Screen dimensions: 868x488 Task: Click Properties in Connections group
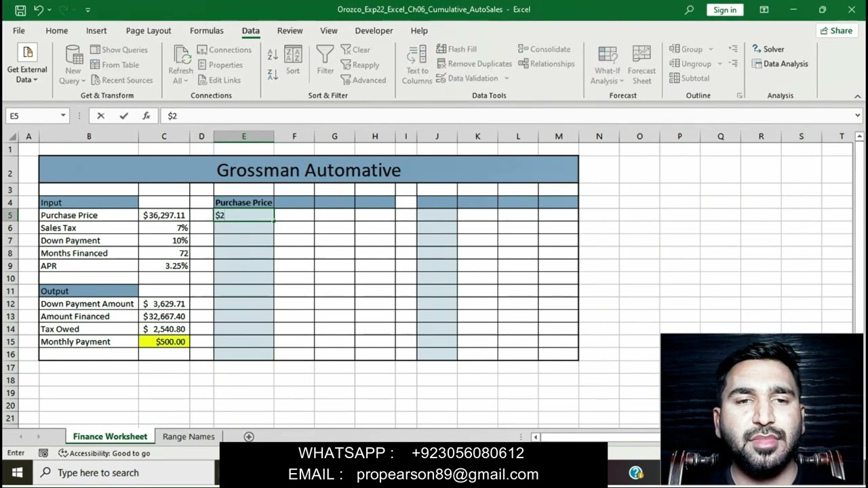220,65
